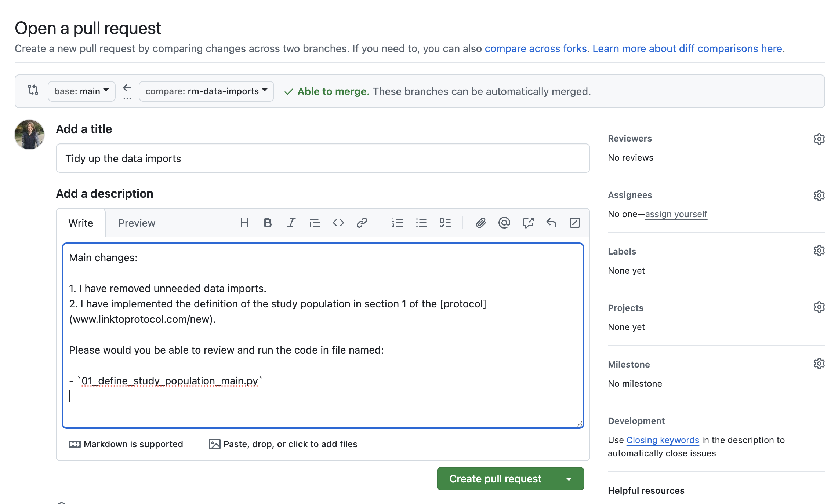Insert a numbered list

coord(397,223)
